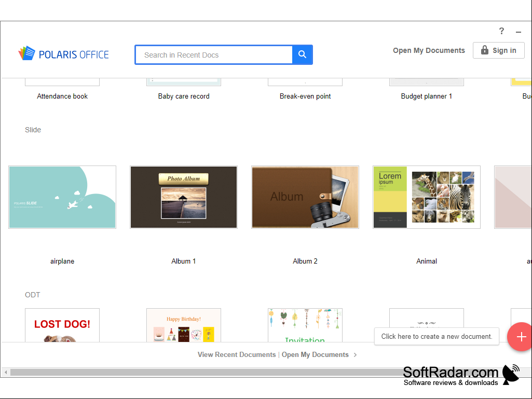Click View Recent Documents link
Viewport: 532px width, 399px height.
click(237, 354)
